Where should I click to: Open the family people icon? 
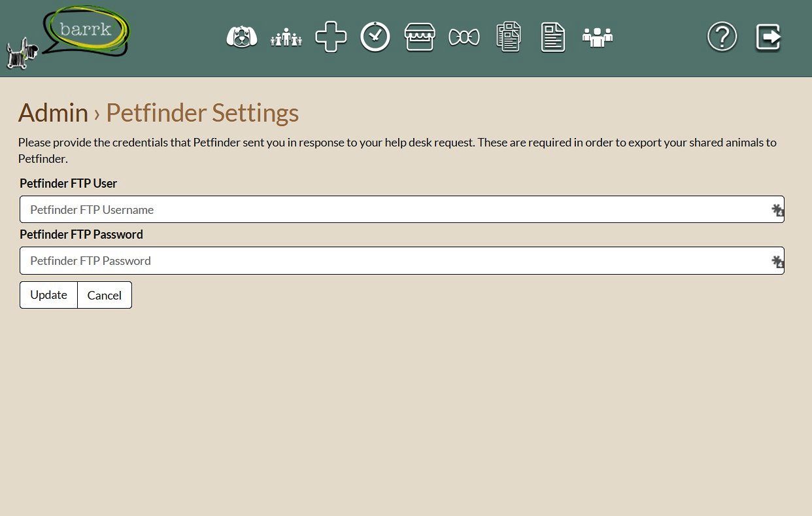click(286, 37)
